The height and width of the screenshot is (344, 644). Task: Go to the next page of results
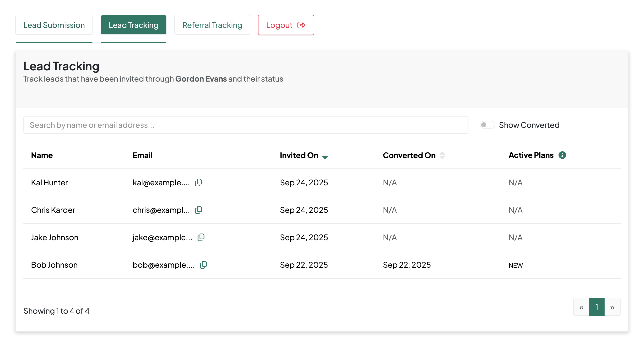tap(612, 307)
